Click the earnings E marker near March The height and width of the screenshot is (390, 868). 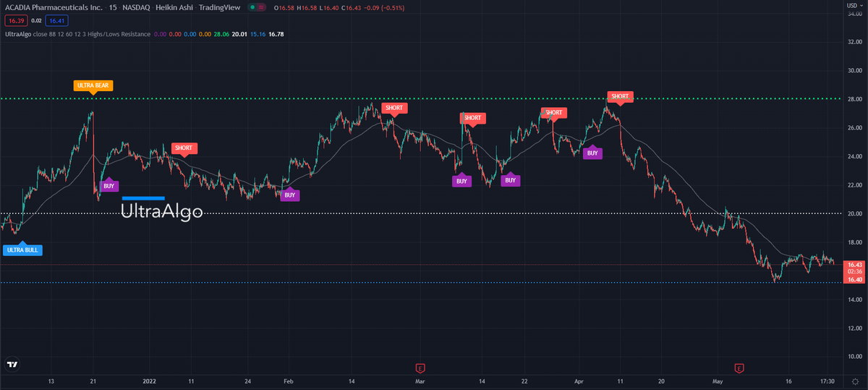point(420,368)
